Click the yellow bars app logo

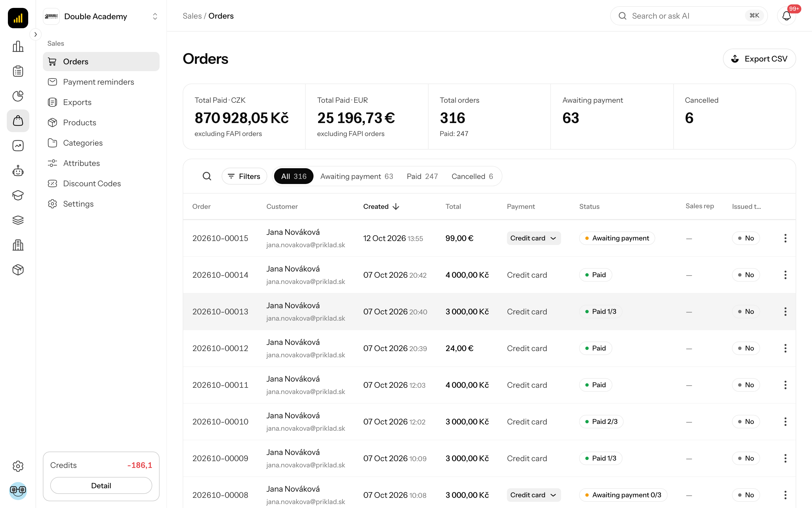click(x=18, y=18)
